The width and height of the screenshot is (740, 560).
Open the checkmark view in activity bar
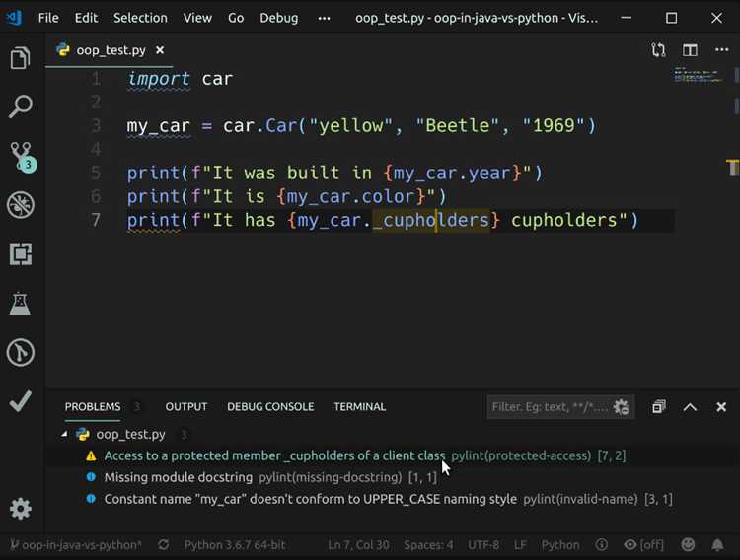click(21, 401)
